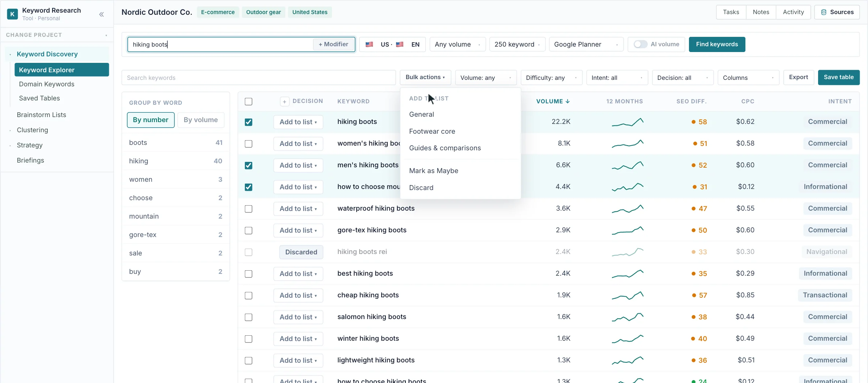Collapse the sidebar with the double-chevron icon

point(102,14)
